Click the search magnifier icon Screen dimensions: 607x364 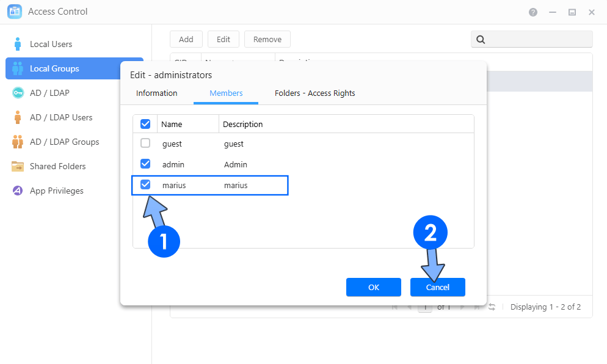(481, 40)
